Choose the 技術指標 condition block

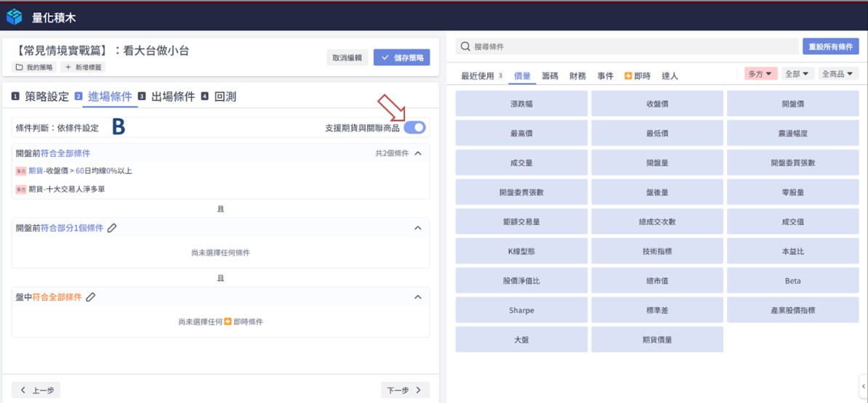[x=656, y=251]
